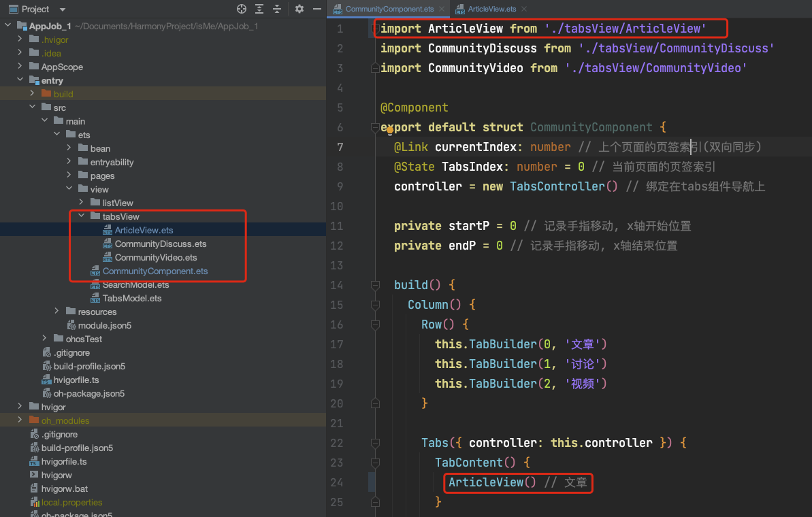Expand the .hvigor folder
This screenshot has height=517, width=812.
20,39
